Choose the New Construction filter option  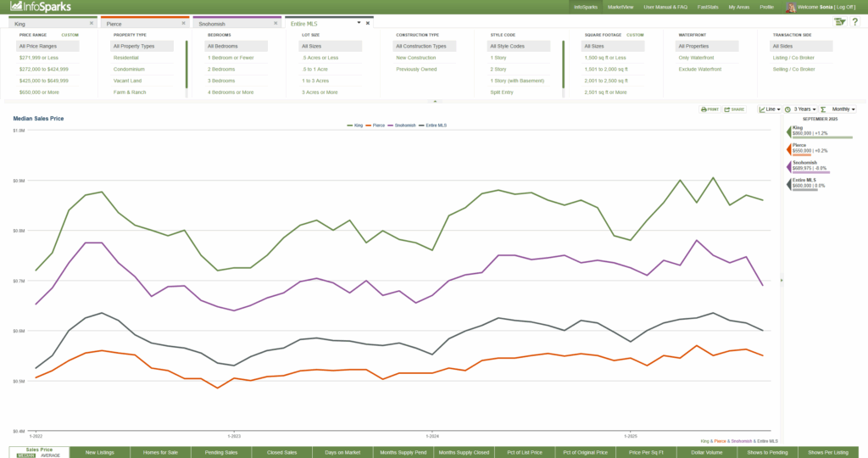pyautogui.click(x=416, y=58)
